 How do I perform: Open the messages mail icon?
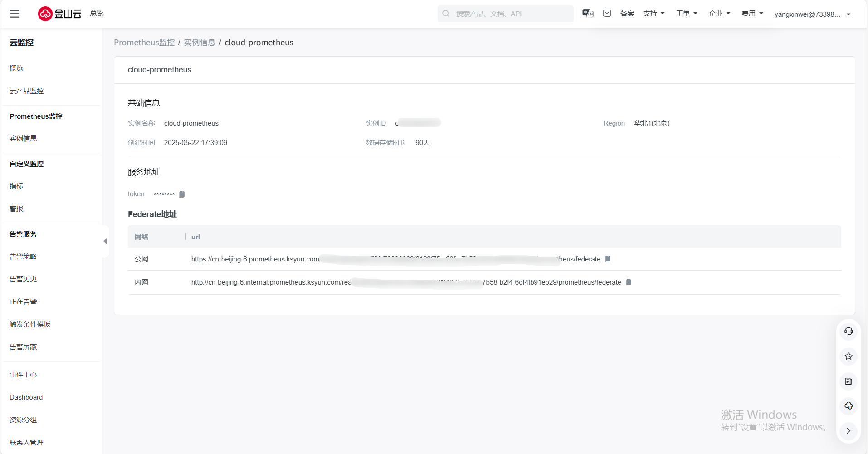pyautogui.click(x=607, y=14)
